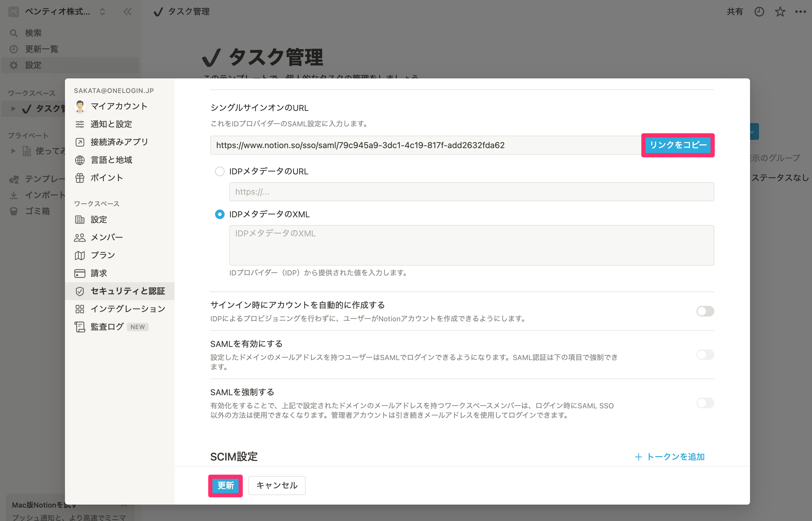This screenshot has width=812, height=521.
Task: Collapse the sidebar with double-chevron icon
Action: pyautogui.click(x=127, y=12)
